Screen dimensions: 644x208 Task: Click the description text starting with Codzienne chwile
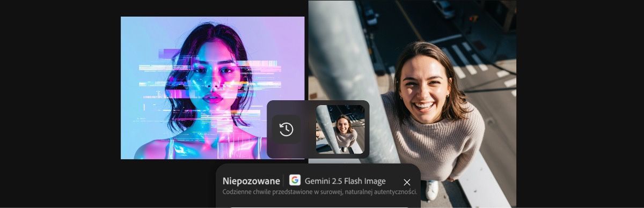coord(320,192)
